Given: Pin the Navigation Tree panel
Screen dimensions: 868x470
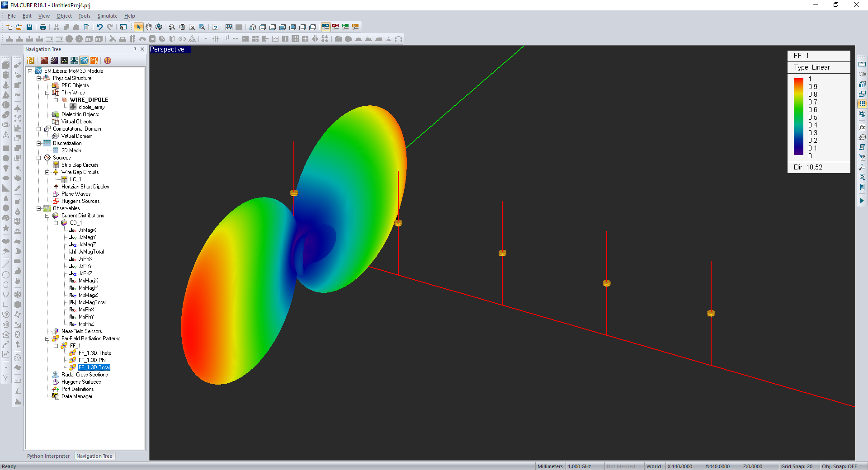Looking at the screenshot, I should [135, 49].
